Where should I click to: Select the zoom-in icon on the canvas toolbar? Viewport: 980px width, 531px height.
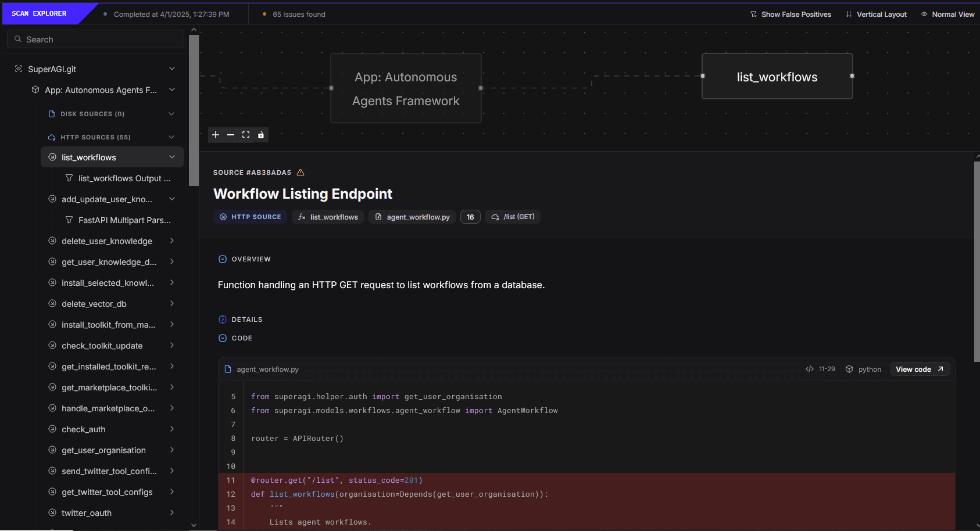tap(216, 135)
